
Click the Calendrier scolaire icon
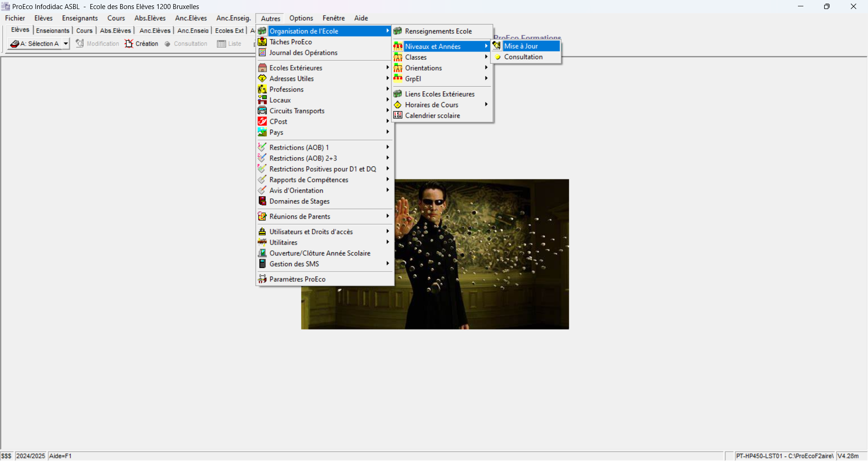(398, 115)
